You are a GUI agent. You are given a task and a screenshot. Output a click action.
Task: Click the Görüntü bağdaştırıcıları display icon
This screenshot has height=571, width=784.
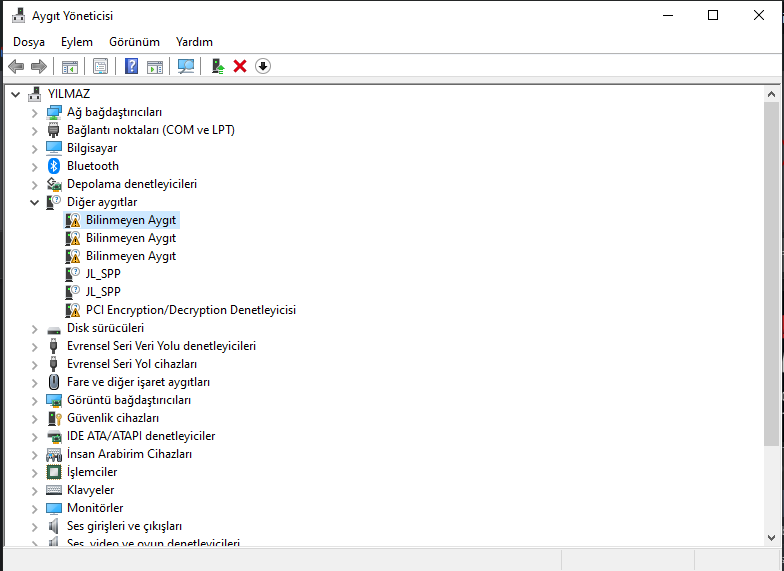click(x=54, y=400)
